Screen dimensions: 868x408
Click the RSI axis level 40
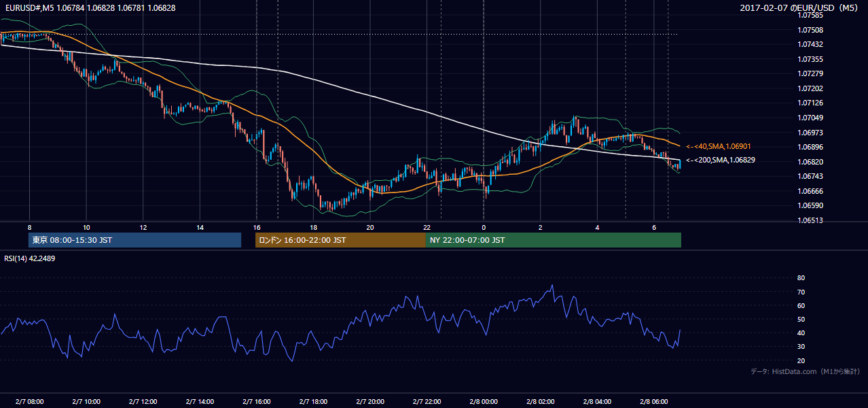click(x=801, y=333)
